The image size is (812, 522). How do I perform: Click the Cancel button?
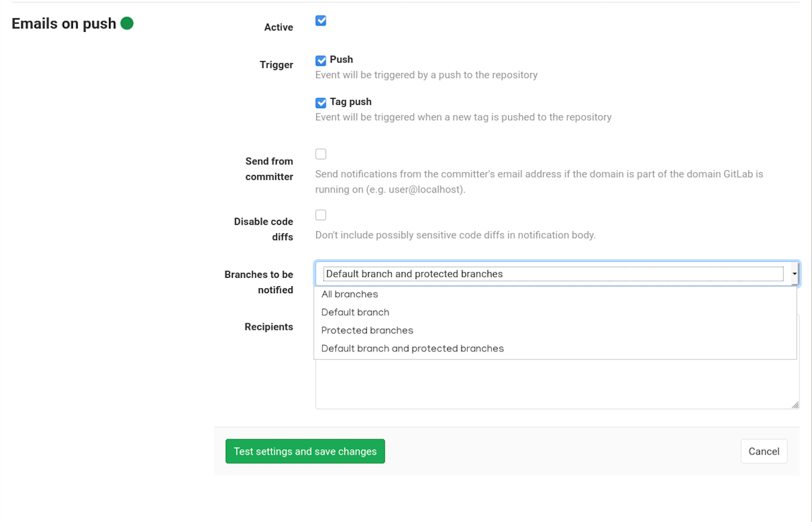764,451
